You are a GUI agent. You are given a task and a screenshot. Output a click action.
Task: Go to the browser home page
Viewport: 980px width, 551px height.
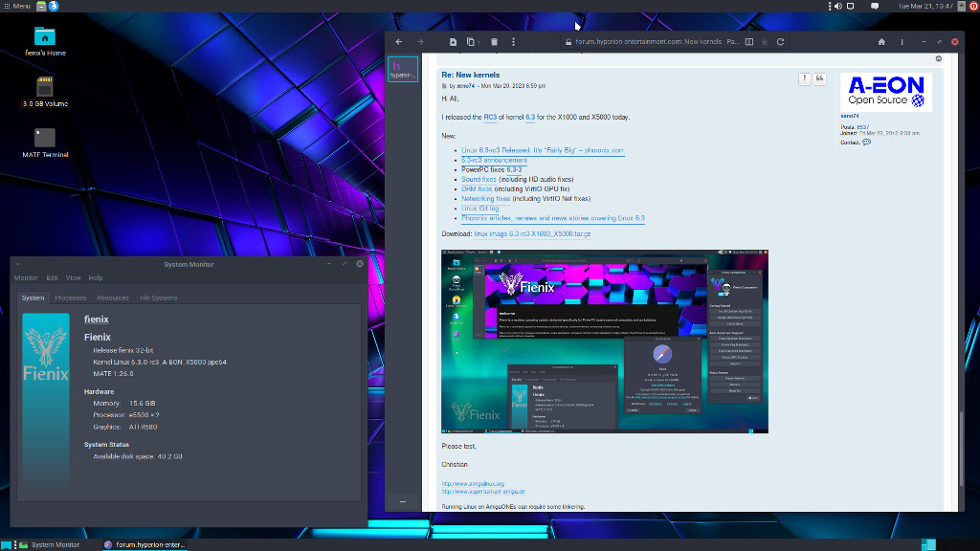881,42
